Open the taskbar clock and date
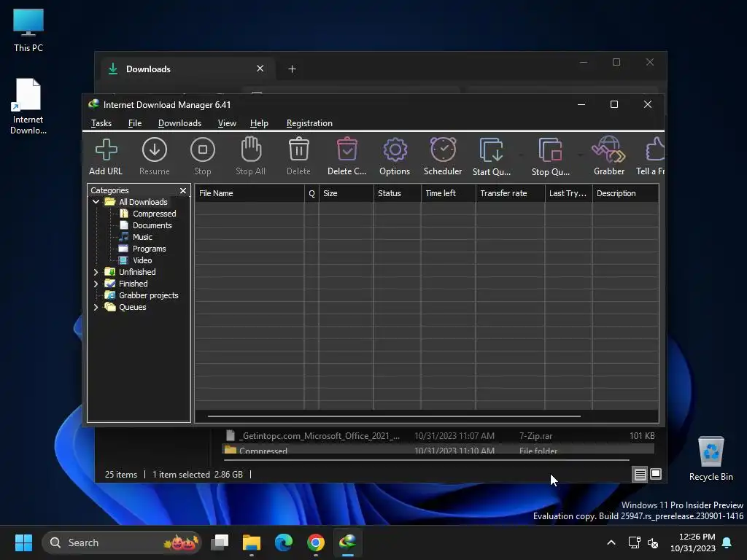Screen dimensions: 747x560 pos(693,542)
